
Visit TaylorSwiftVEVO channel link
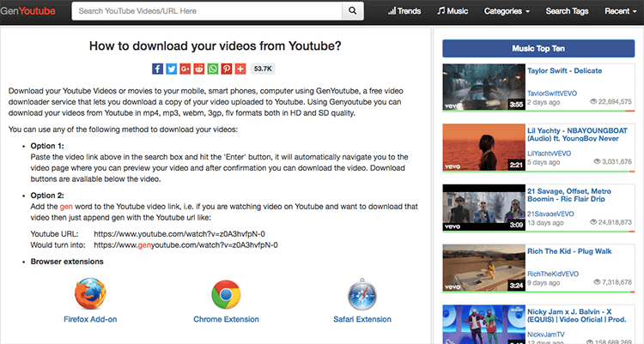click(552, 94)
